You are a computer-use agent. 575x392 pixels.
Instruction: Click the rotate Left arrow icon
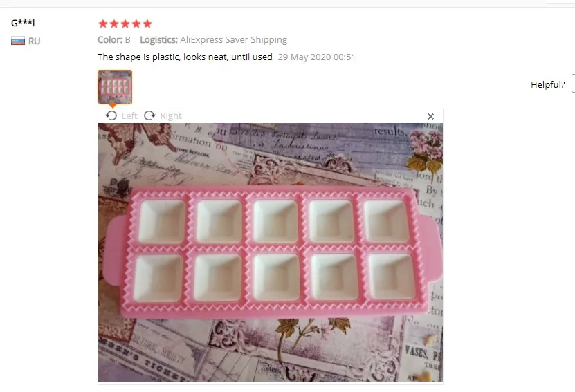pyautogui.click(x=111, y=115)
